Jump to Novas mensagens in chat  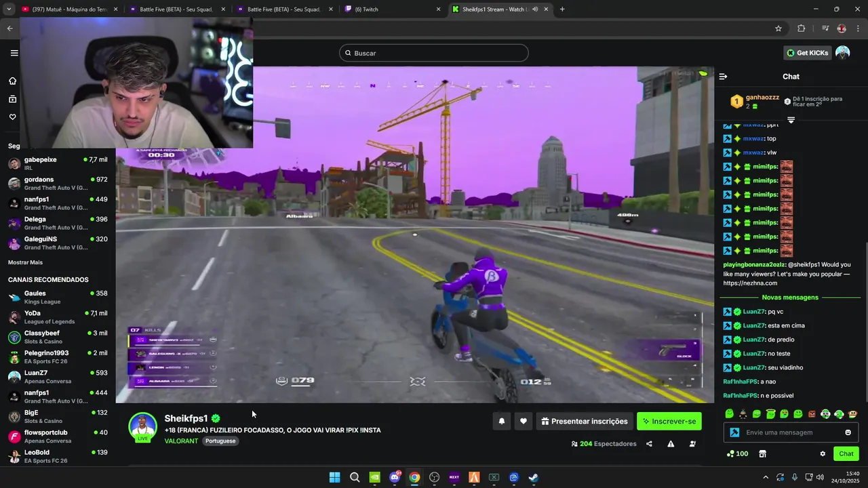(790, 297)
